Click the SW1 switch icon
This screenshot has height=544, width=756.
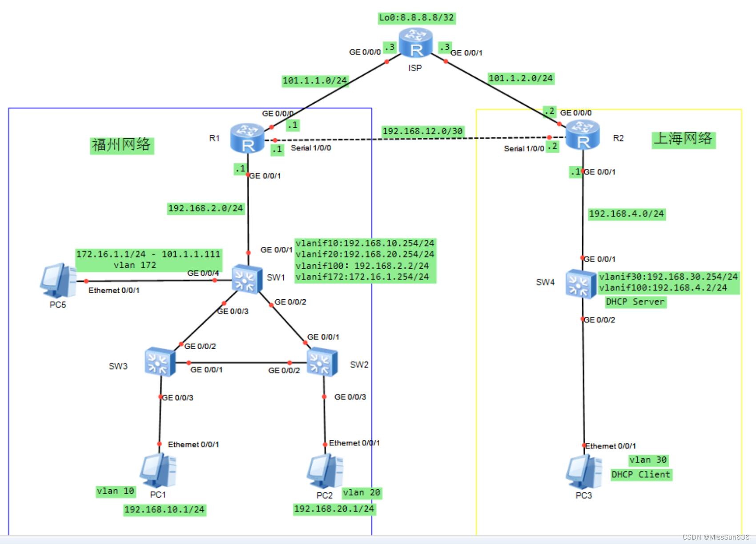(x=247, y=279)
